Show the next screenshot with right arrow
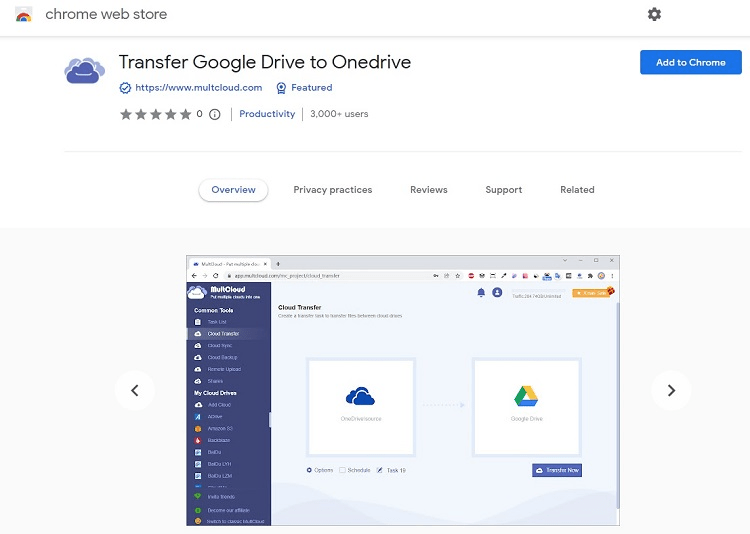 [x=671, y=390]
